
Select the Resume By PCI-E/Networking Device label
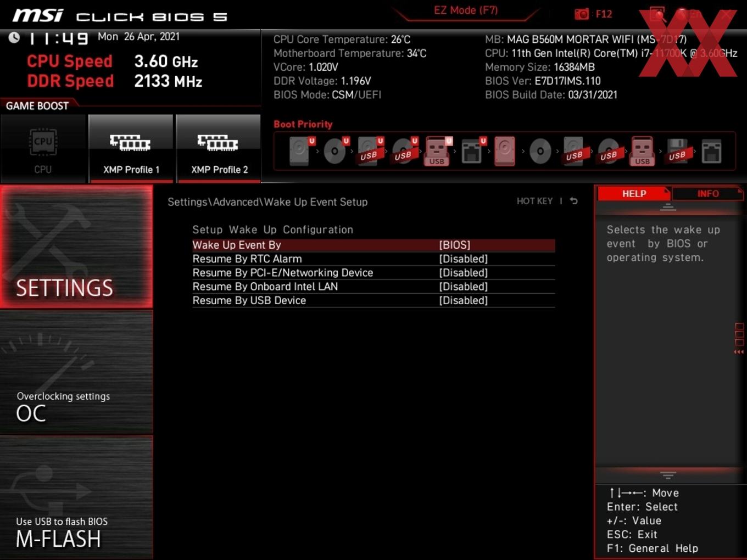click(x=283, y=273)
